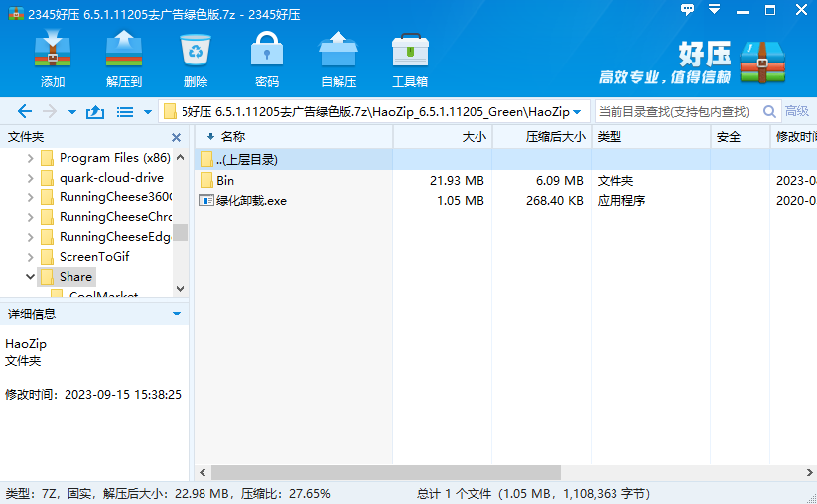This screenshot has height=504, width=817.
Task: Click the title bar app icon
Action: coord(16,14)
